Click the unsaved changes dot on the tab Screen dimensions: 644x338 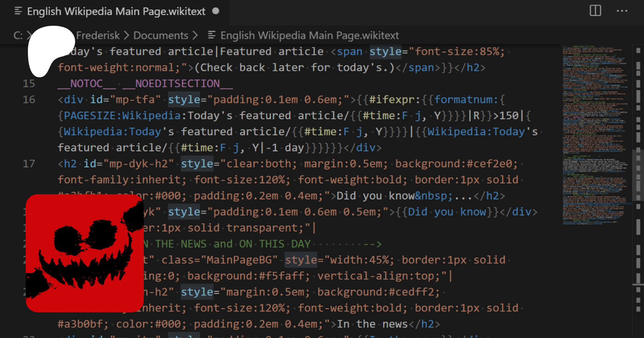[215, 11]
